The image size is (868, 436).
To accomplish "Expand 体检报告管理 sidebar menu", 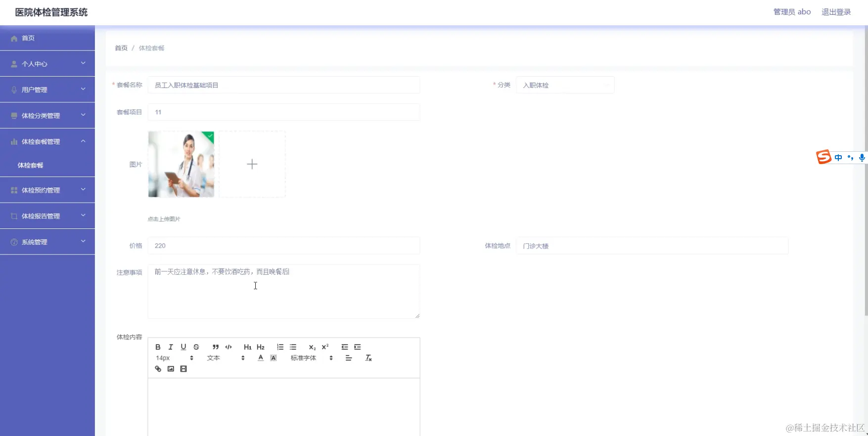I will [x=47, y=216].
